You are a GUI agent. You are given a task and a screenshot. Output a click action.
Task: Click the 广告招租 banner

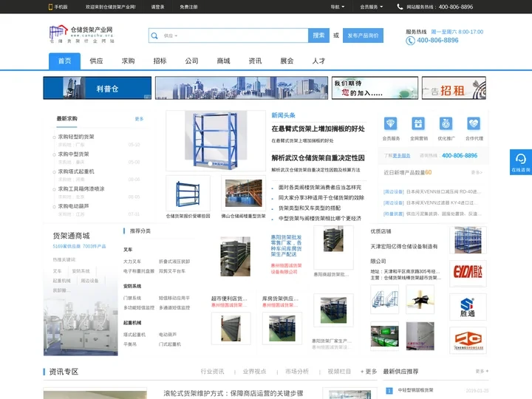click(x=454, y=88)
